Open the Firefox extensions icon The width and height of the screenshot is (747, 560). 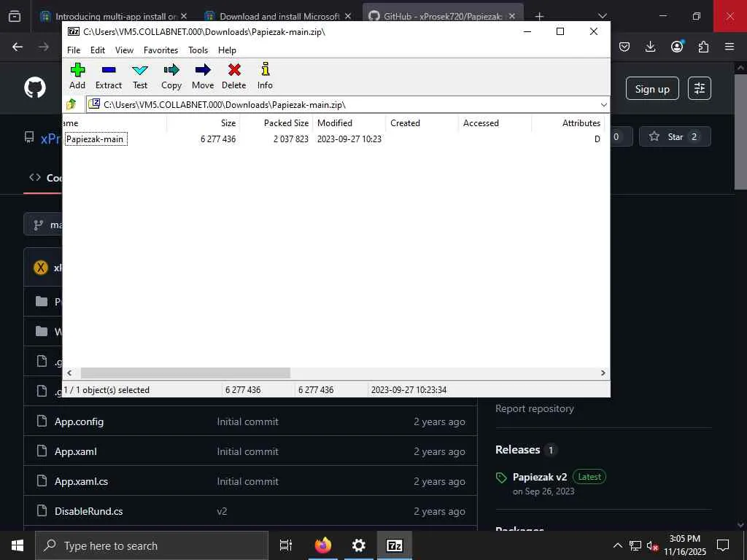click(x=703, y=47)
